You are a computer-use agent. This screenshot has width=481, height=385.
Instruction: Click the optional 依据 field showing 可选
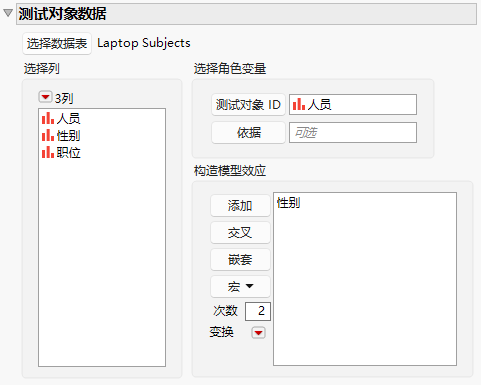pos(353,133)
